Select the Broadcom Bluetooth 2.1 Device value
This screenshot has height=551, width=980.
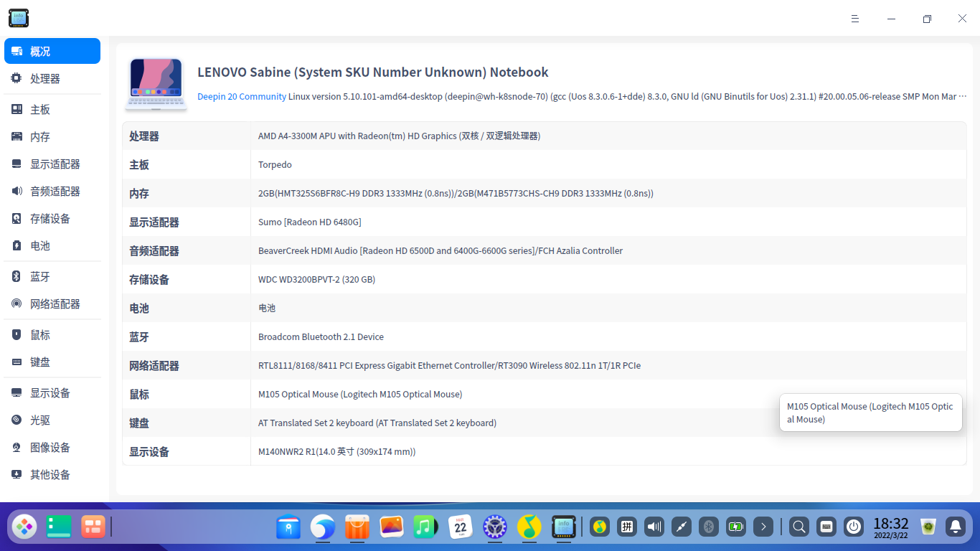[321, 336]
